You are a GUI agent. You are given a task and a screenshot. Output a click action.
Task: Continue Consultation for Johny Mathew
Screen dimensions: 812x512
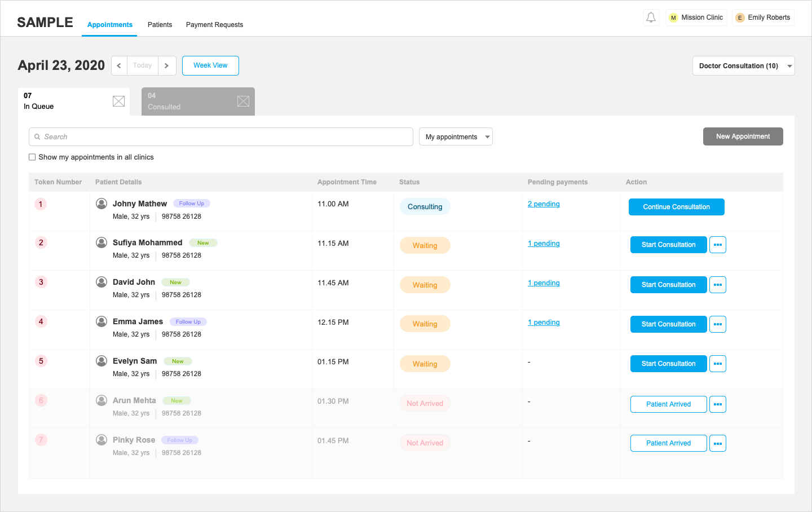[677, 207]
